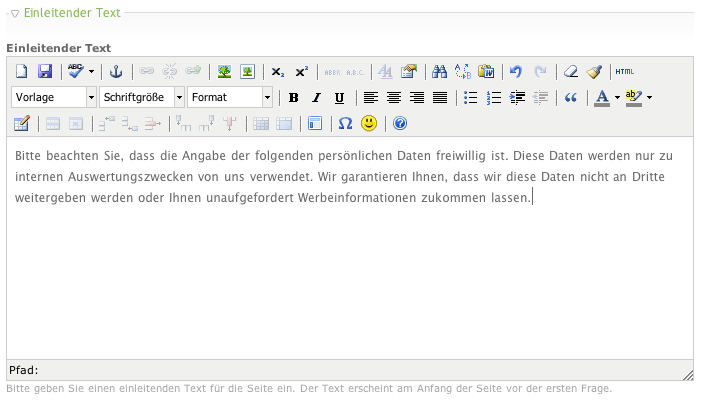Open the text color picker arrow

click(x=617, y=98)
